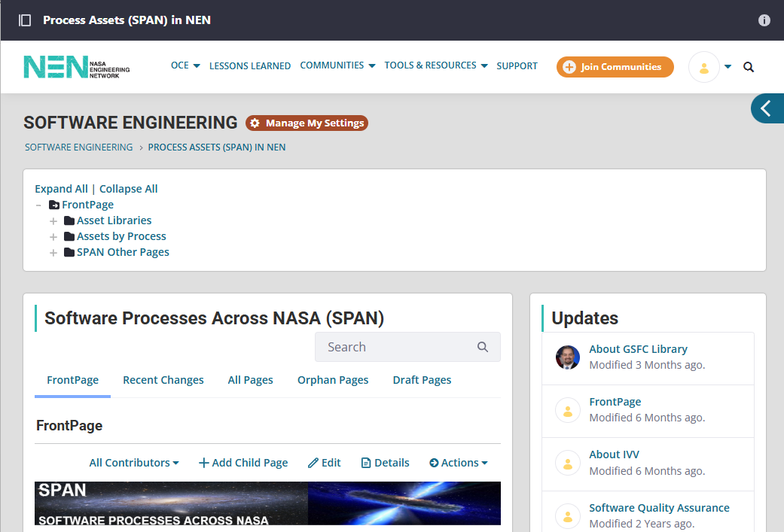Click the magnifier search icon in navbar
Image resolution: width=784 pixels, height=532 pixels.
[749, 67]
